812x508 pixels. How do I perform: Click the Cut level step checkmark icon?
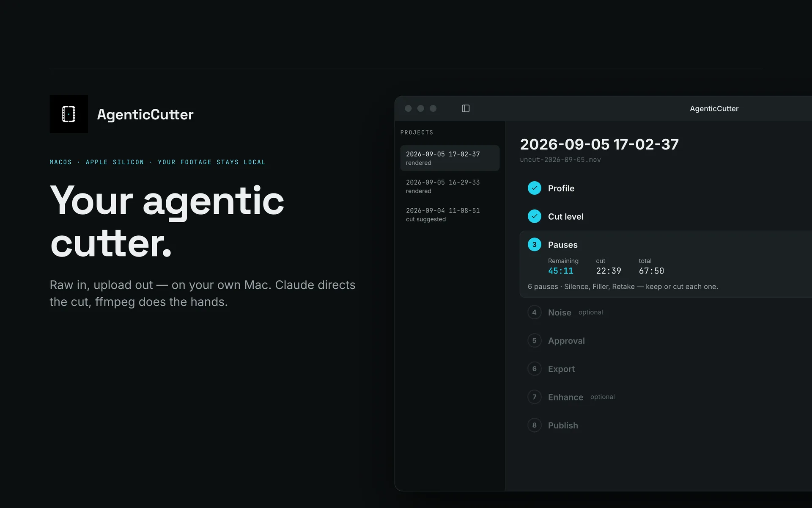(x=534, y=216)
